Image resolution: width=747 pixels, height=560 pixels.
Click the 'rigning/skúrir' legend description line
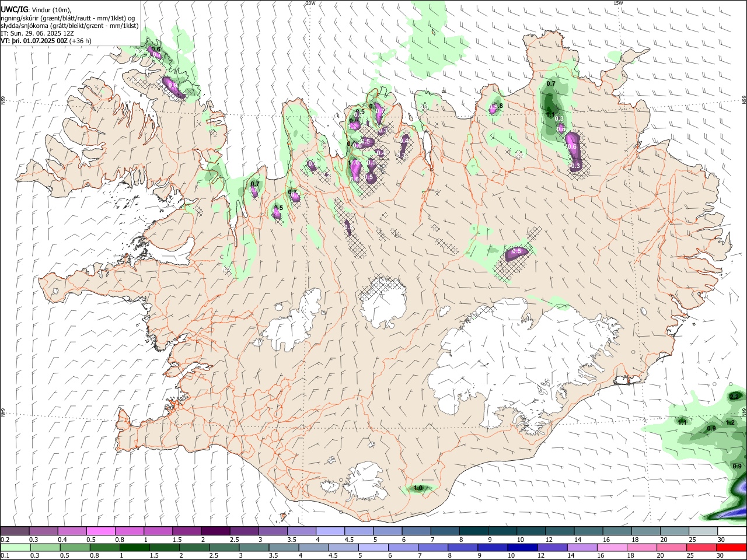[x=68, y=17]
